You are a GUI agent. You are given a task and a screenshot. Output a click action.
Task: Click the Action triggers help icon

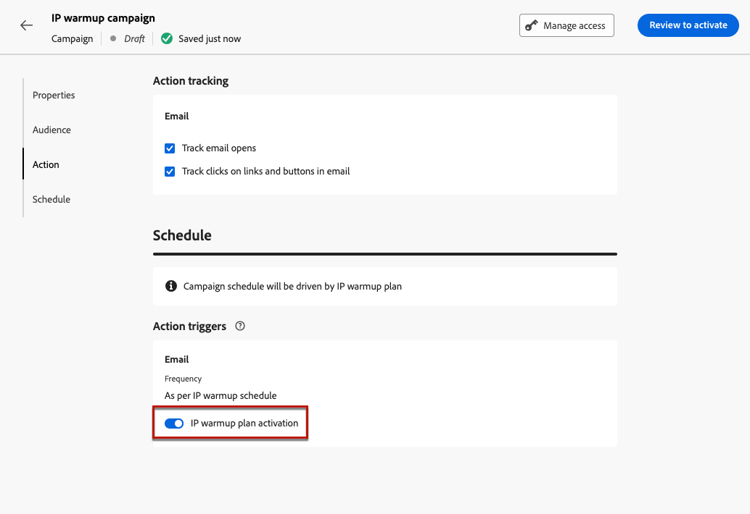(x=240, y=326)
